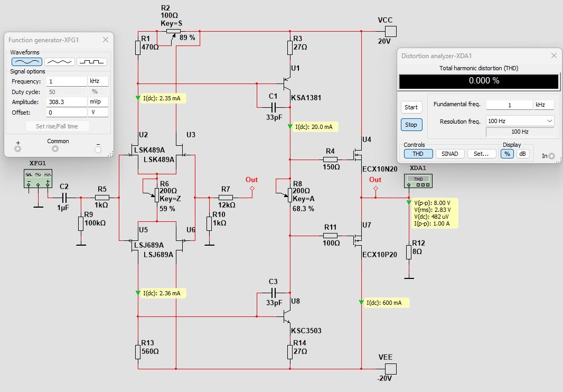Image resolution: width=563 pixels, height=392 pixels.
Task: Select the XDA1 distortion analyzer instrument
Action: (x=418, y=181)
